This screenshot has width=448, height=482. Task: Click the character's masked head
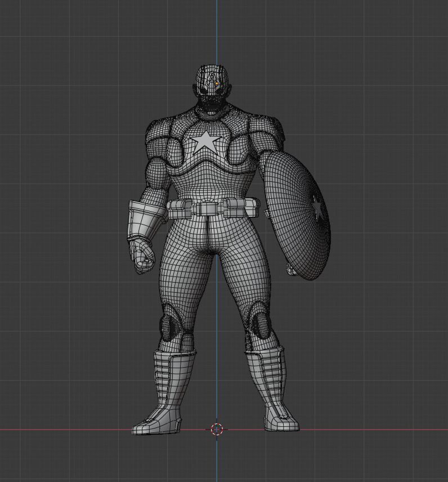(211, 87)
